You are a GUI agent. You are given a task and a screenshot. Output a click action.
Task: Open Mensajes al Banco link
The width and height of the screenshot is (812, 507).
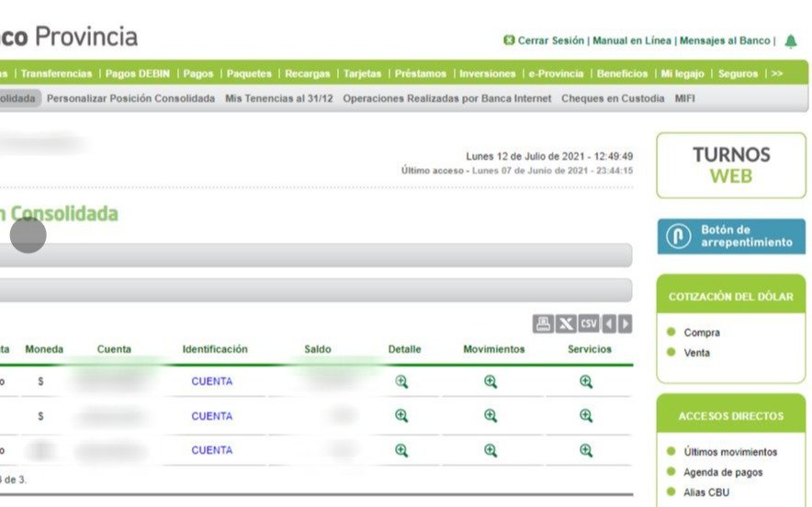(725, 40)
